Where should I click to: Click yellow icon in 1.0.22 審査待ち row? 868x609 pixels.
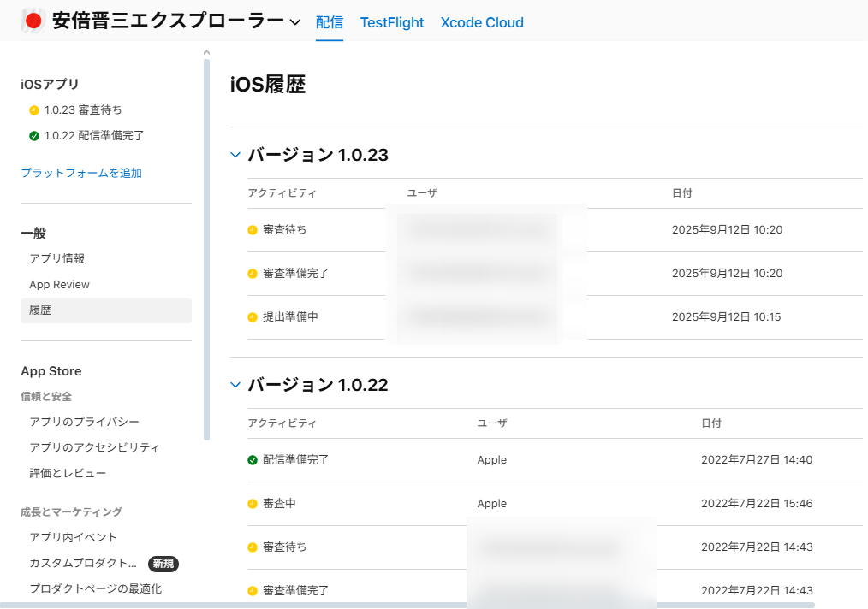pos(253,547)
